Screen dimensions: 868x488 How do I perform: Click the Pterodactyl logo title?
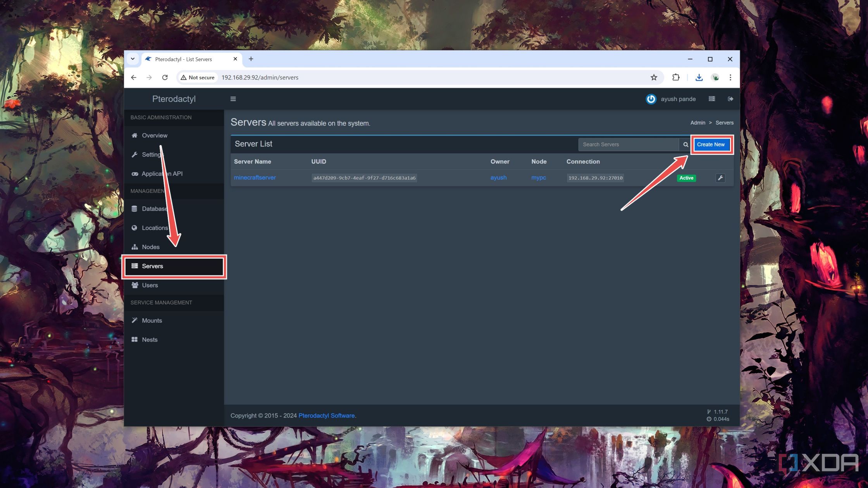point(174,99)
